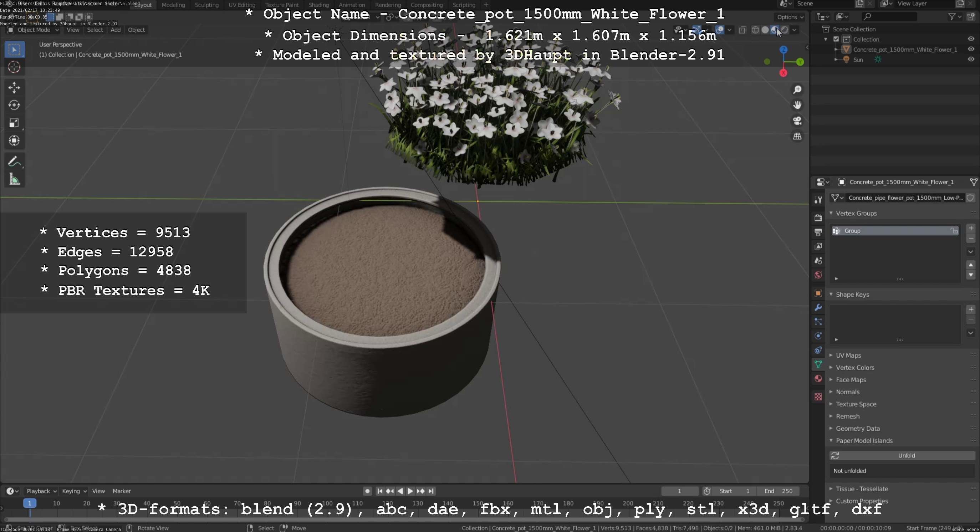Expand the UV Maps panel
Image resolution: width=980 pixels, height=532 pixels.
click(831, 355)
